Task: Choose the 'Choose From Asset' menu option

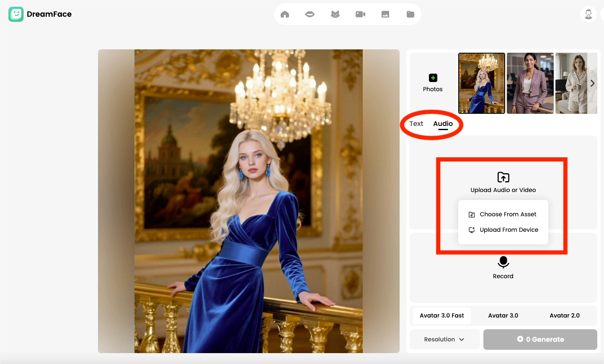Action: point(507,214)
